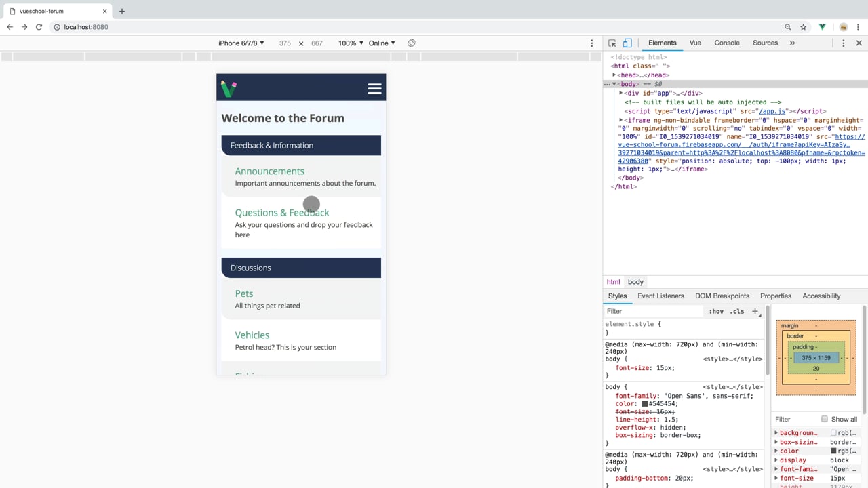The height and width of the screenshot is (488, 868).
Task: Open the Questions & Feedback forum link
Action: 282,212
